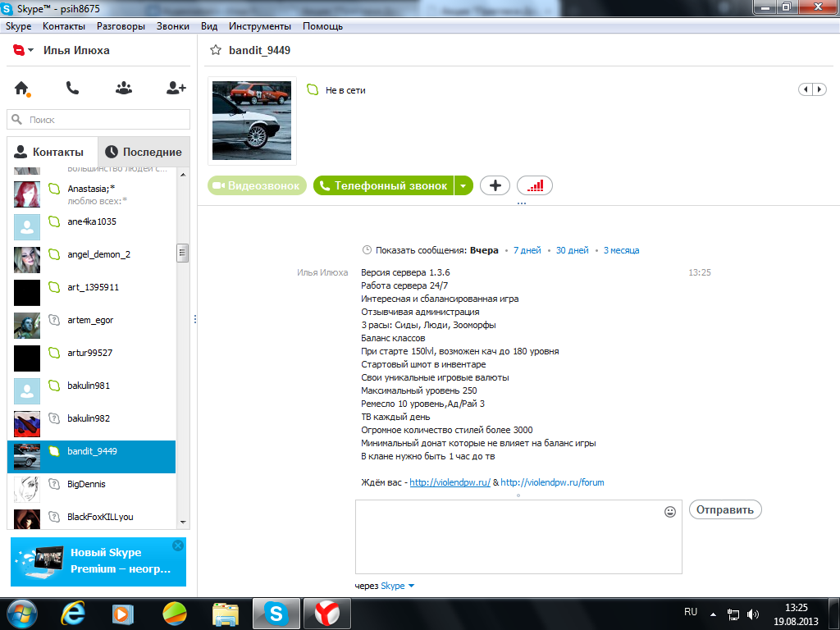Click the previous profile panel arrow

pos(806,89)
